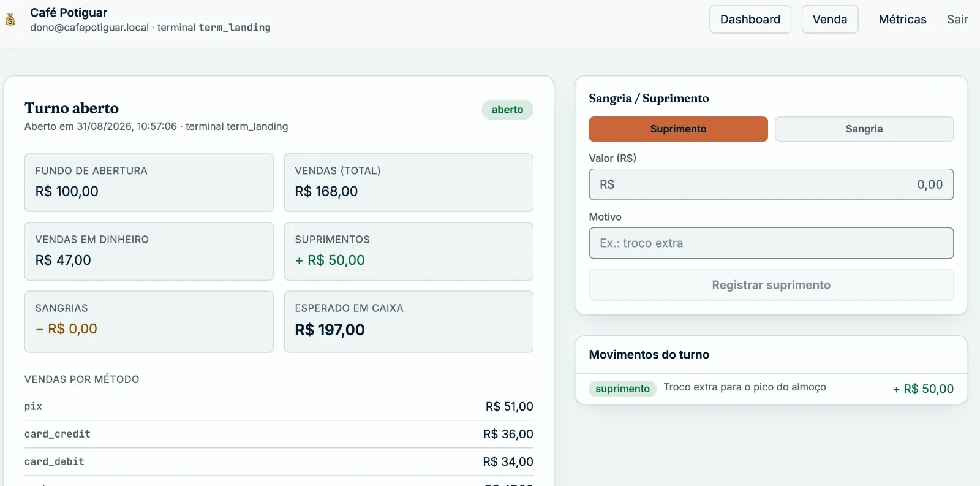Click the Vendas (Total) card
The width and height of the screenshot is (980, 486).
pos(409,183)
